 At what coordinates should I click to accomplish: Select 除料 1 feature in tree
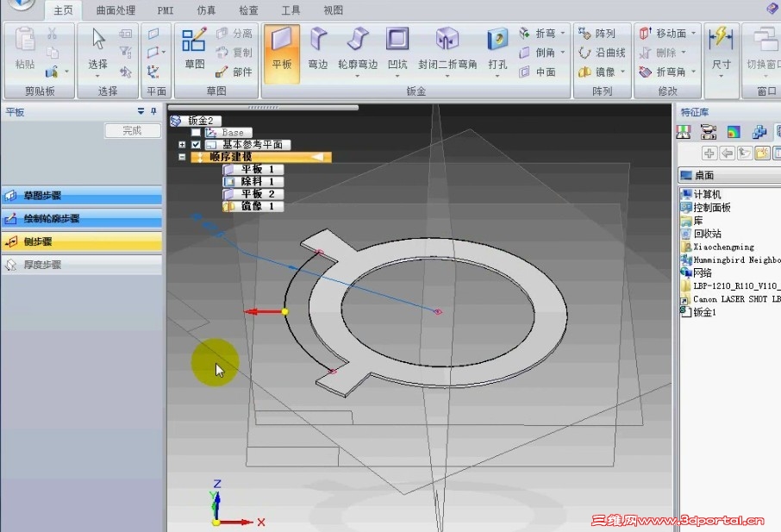[x=253, y=182]
